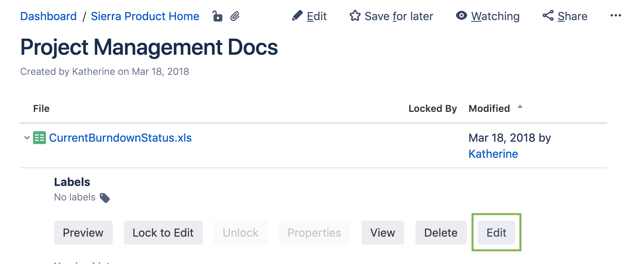Open the CurrentBurndownStatus.xls file link
This screenshot has width=644, height=264.
[120, 138]
